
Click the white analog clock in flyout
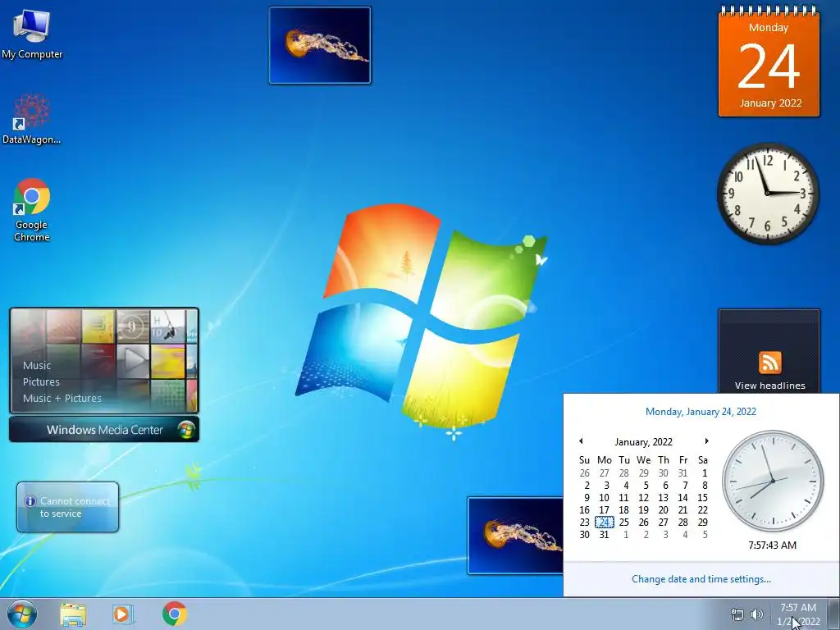click(x=773, y=481)
